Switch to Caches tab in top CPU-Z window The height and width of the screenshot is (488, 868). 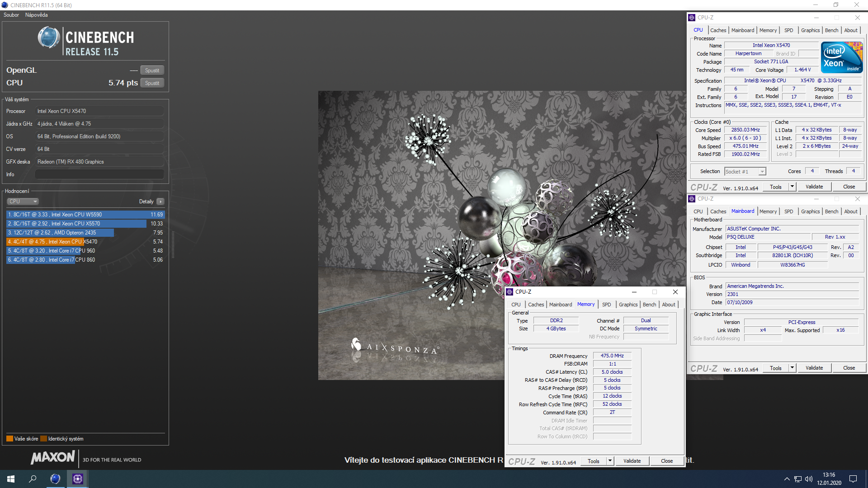click(718, 30)
